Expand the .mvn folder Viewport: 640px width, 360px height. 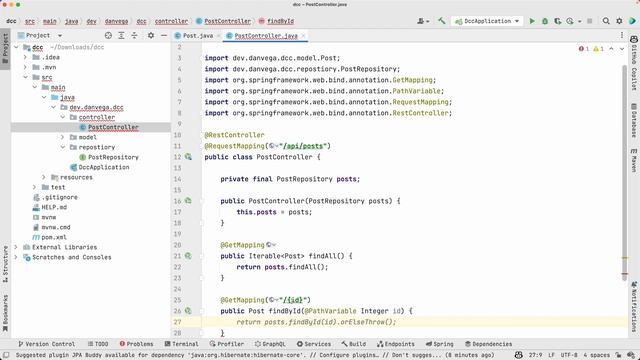tap(25, 67)
